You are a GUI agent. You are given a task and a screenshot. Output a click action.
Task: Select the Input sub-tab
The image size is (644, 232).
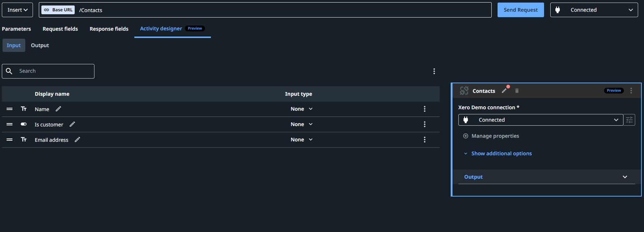pyautogui.click(x=14, y=45)
